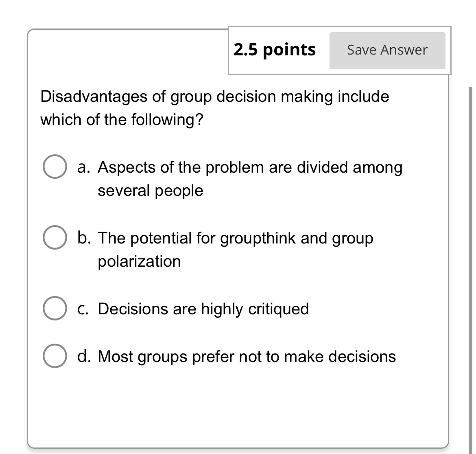The width and height of the screenshot is (476, 454).
Task: Click option a text about dividing problems
Action: (x=250, y=167)
